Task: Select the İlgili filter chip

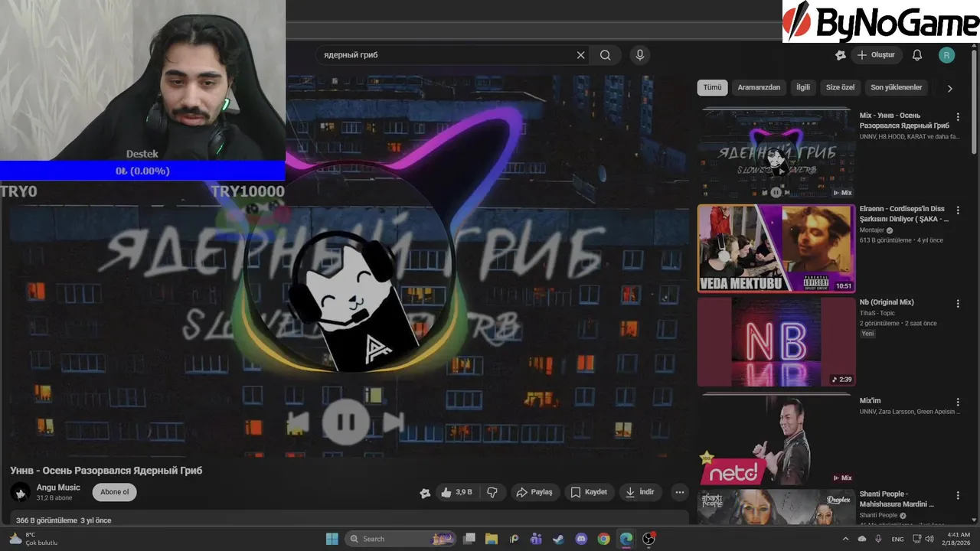Action: point(803,87)
